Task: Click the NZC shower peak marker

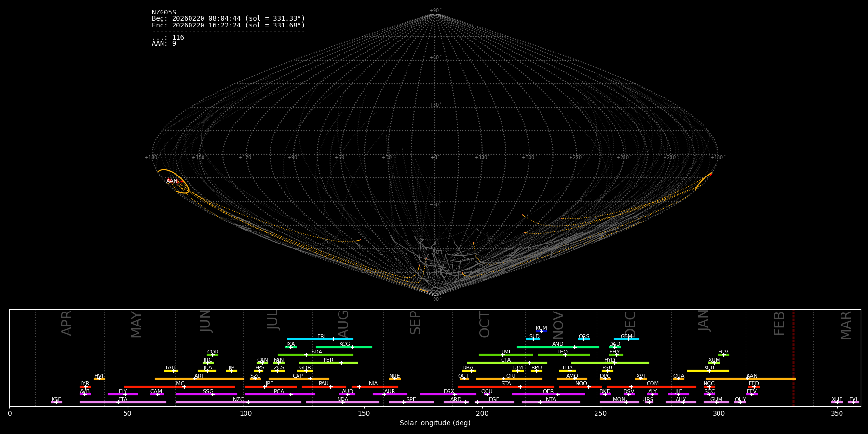Action: (248, 402)
